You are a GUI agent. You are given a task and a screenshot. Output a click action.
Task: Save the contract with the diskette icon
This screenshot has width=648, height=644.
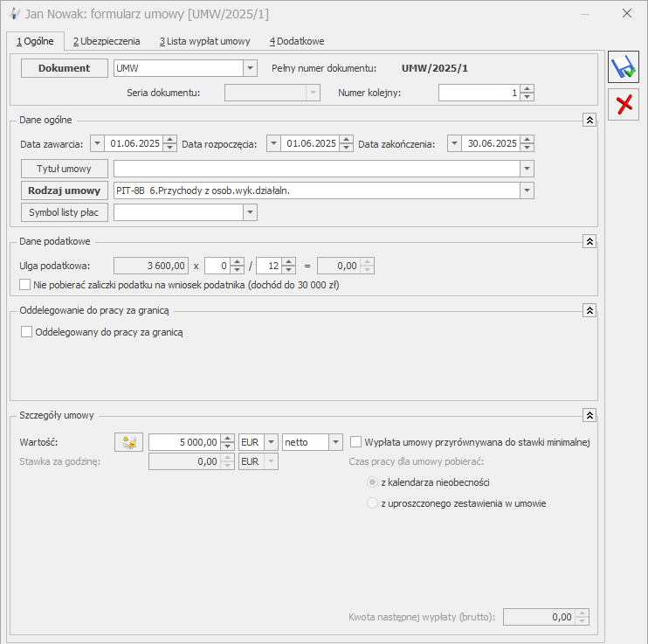click(624, 67)
